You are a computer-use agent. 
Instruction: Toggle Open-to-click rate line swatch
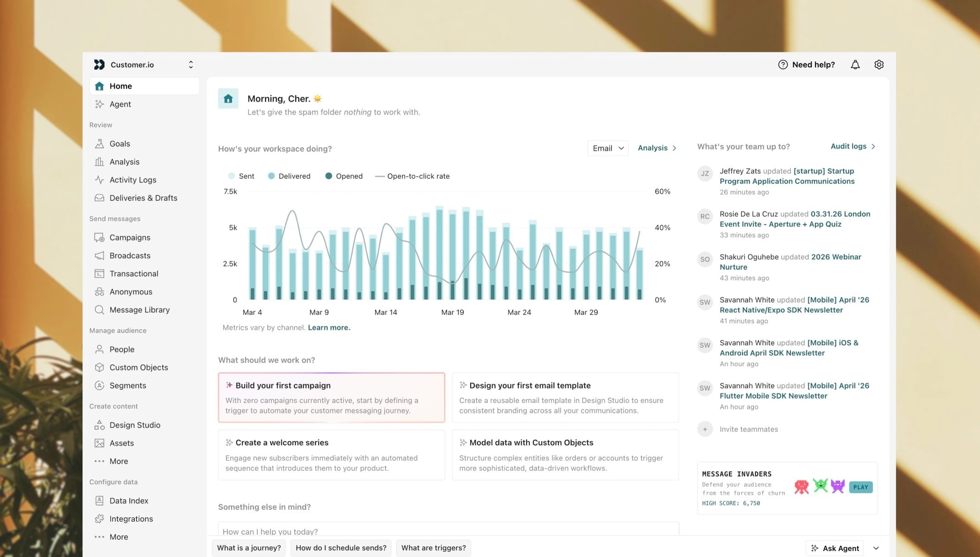(380, 176)
